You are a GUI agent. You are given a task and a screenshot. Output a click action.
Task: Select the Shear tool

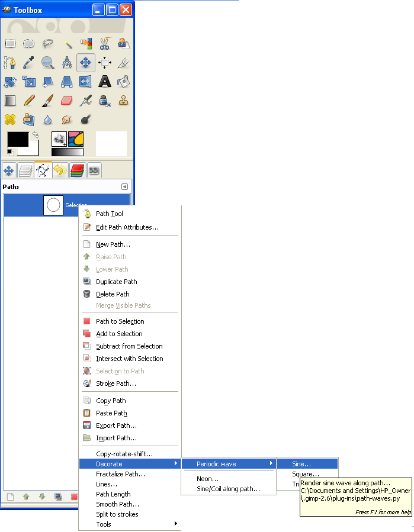click(48, 82)
